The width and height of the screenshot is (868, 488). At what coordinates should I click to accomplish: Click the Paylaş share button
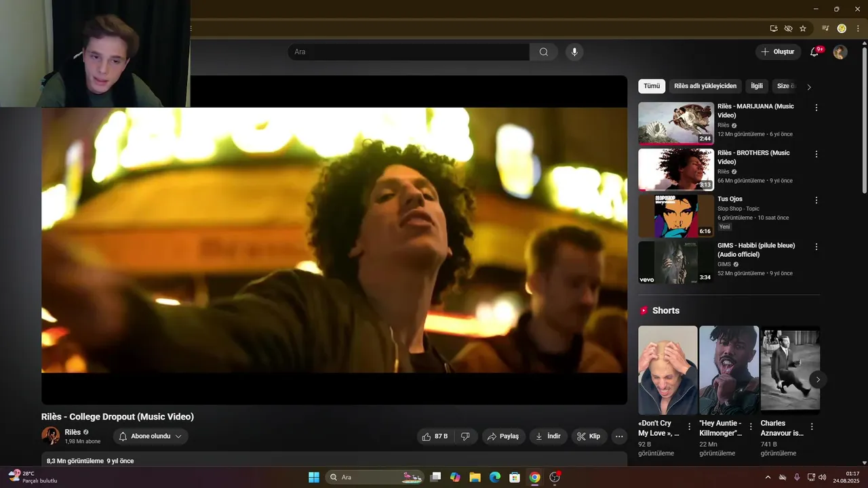[504, 436]
